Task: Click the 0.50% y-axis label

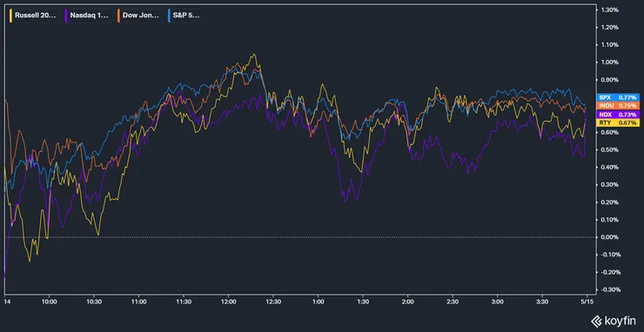Action: pyautogui.click(x=610, y=149)
